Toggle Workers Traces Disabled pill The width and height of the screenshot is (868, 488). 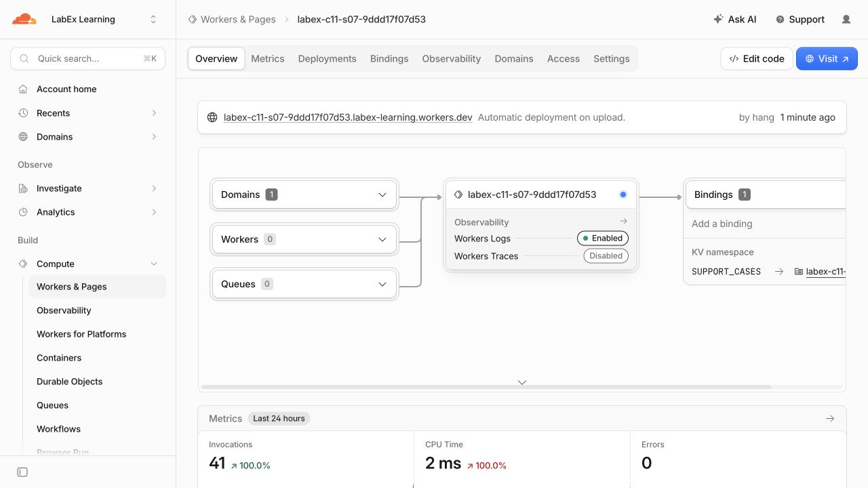(606, 256)
